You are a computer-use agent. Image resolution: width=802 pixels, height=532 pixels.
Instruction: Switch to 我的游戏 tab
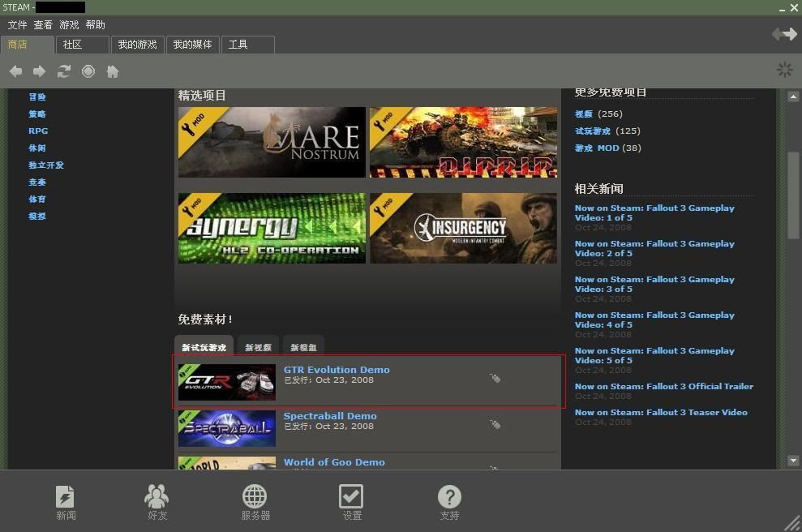(137, 45)
